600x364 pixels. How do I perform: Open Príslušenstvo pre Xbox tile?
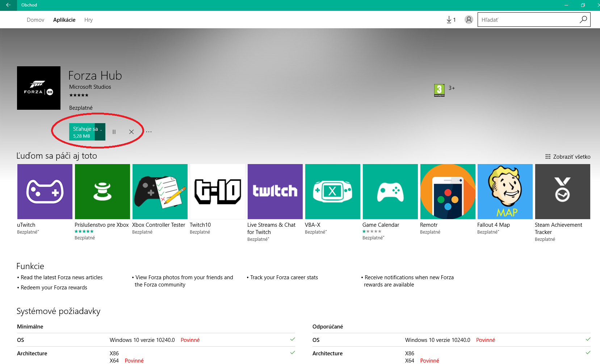(x=102, y=192)
